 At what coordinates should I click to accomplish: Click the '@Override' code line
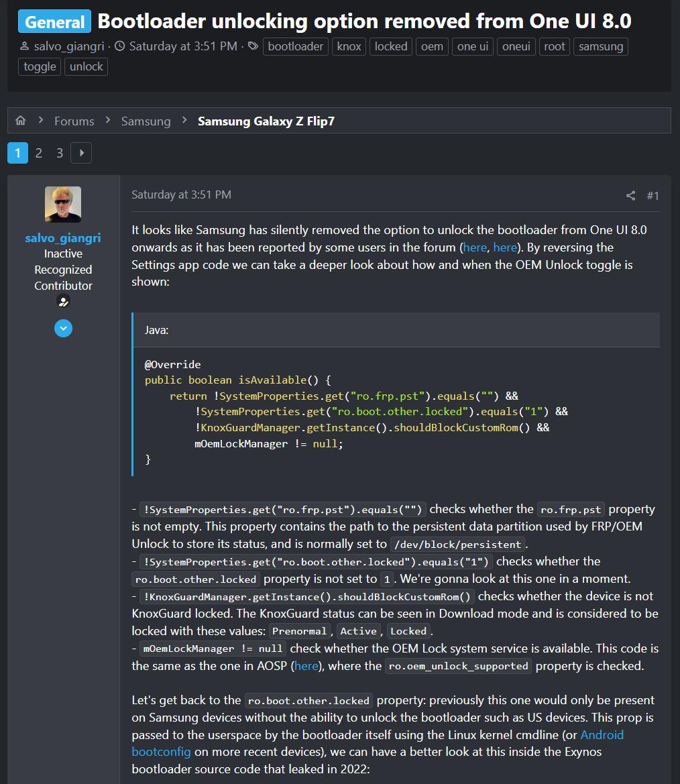click(x=172, y=364)
